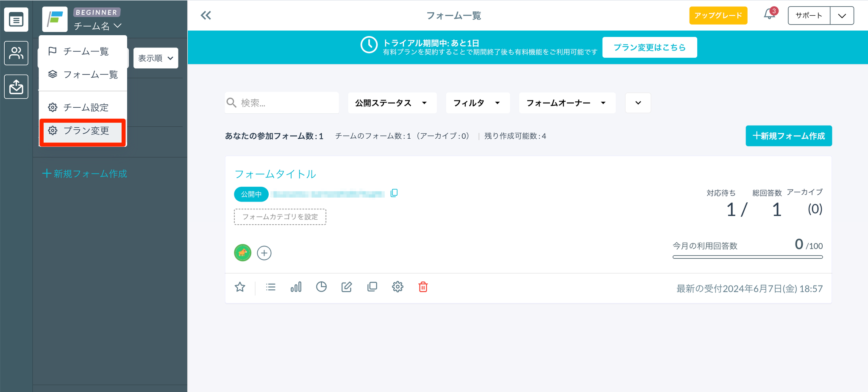Image resolution: width=868 pixels, height=392 pixels.
Task: Click the あなたの参加フォーム数:1 text
Action: click(x=274, y=136)
